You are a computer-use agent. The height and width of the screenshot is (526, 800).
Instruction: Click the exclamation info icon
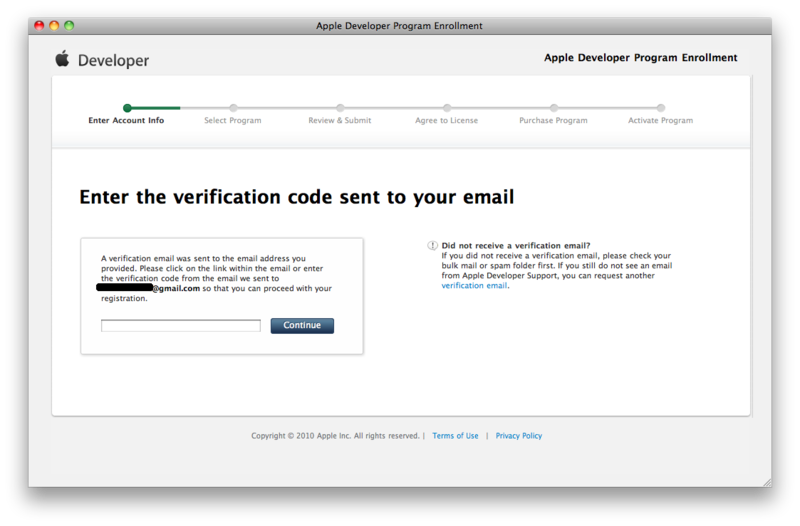pos(432,245)
